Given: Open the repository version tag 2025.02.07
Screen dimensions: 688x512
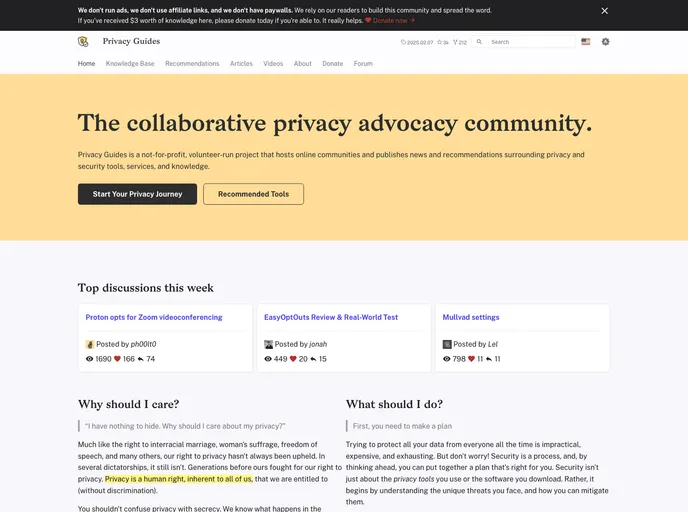Looking at the screenshot, I should click(x=417, y=42).
